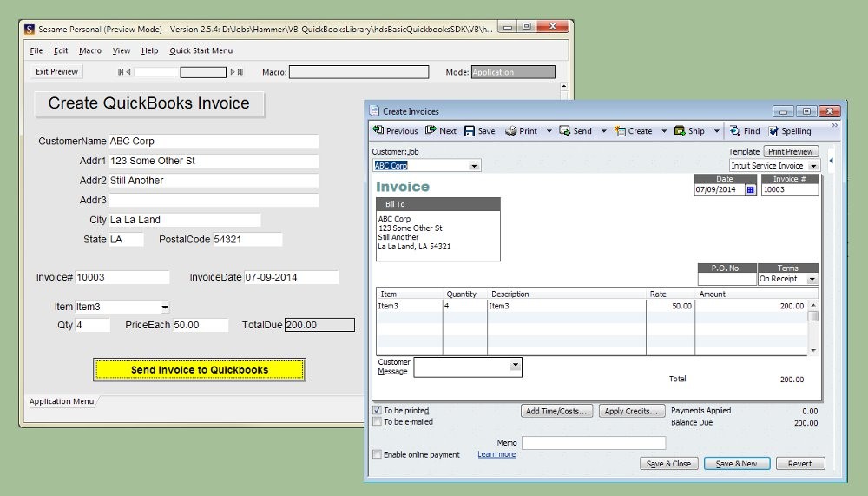The height and width of the screenshot is (496, 868).
Task: Open the Help menu in Sesame
Action: coord(149,50)
